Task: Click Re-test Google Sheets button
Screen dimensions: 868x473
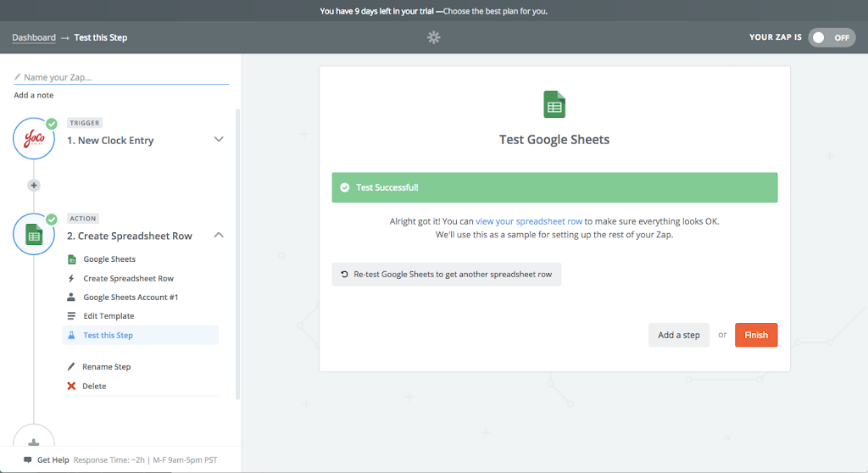Action: [446, 274]
